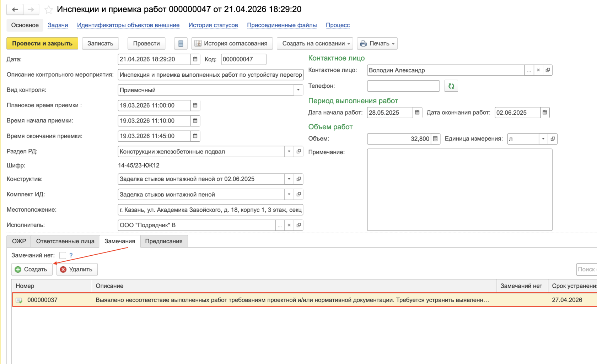Switch to the ОЖР tab
Viewport: 597px width, 364px height.
pos(19,241)
